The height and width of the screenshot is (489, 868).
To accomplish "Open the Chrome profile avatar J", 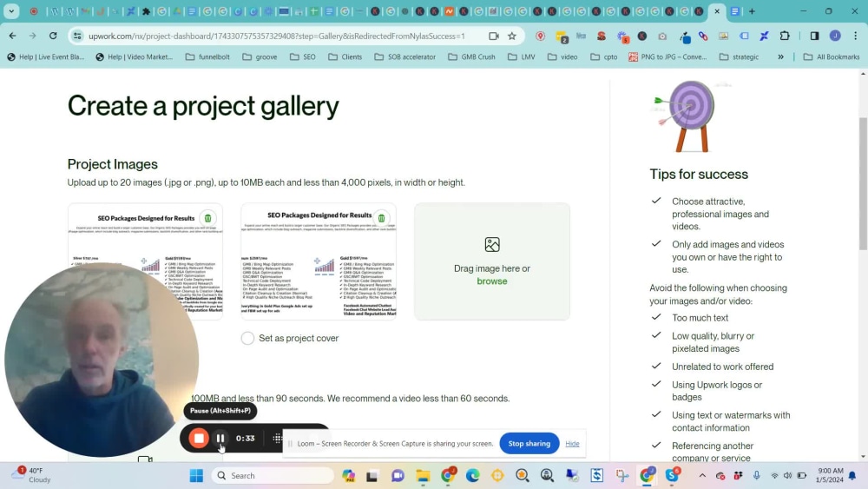I will pyautogui.click(x=835, y=36).
